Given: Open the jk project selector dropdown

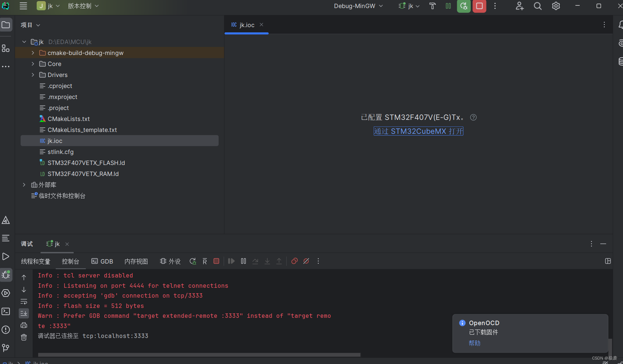Looking at the screenshot, I should (x=48, y=6).
